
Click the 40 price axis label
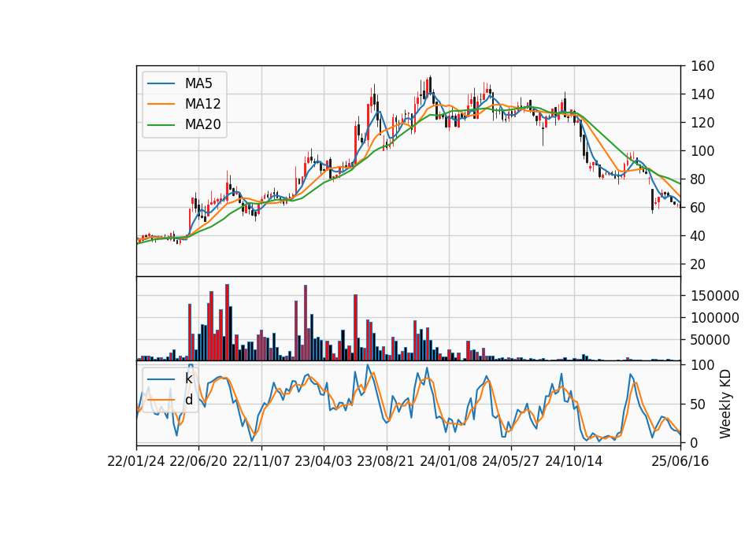[x=699, y=236]
